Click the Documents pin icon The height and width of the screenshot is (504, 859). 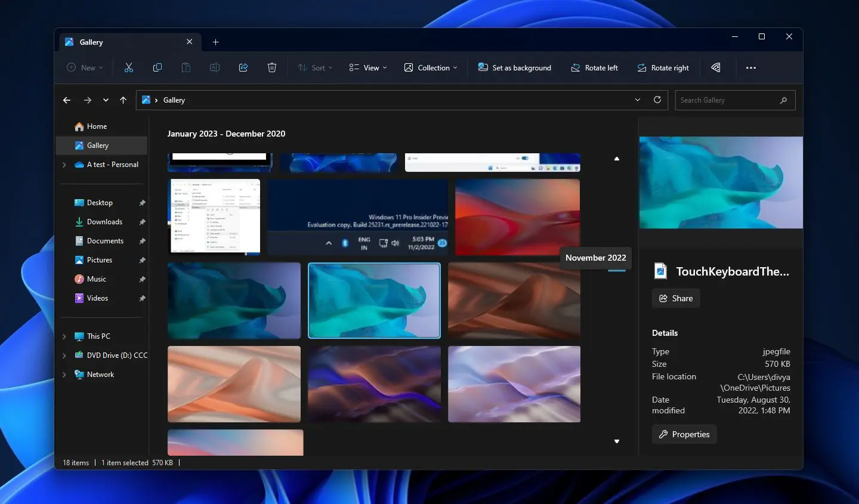click(142, 240)
